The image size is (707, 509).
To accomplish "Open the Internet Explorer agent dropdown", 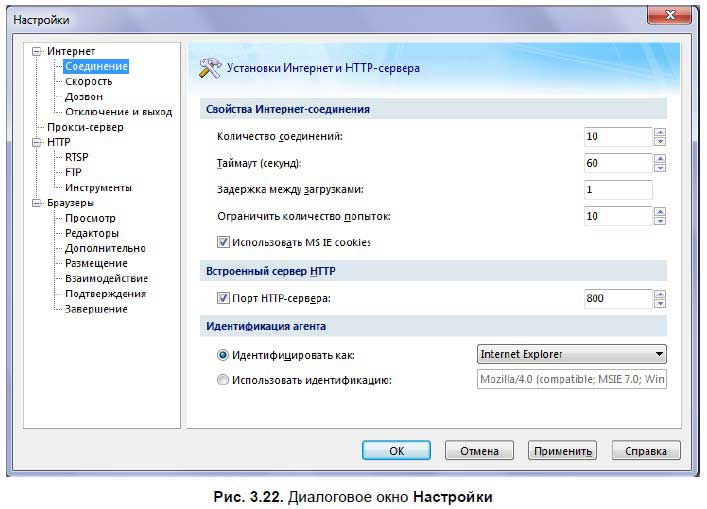I will [571, 354].
